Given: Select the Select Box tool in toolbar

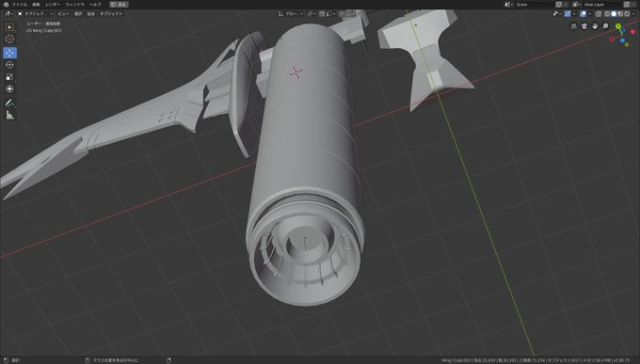Looking at the screenshot, I should [x=9, y=27].
